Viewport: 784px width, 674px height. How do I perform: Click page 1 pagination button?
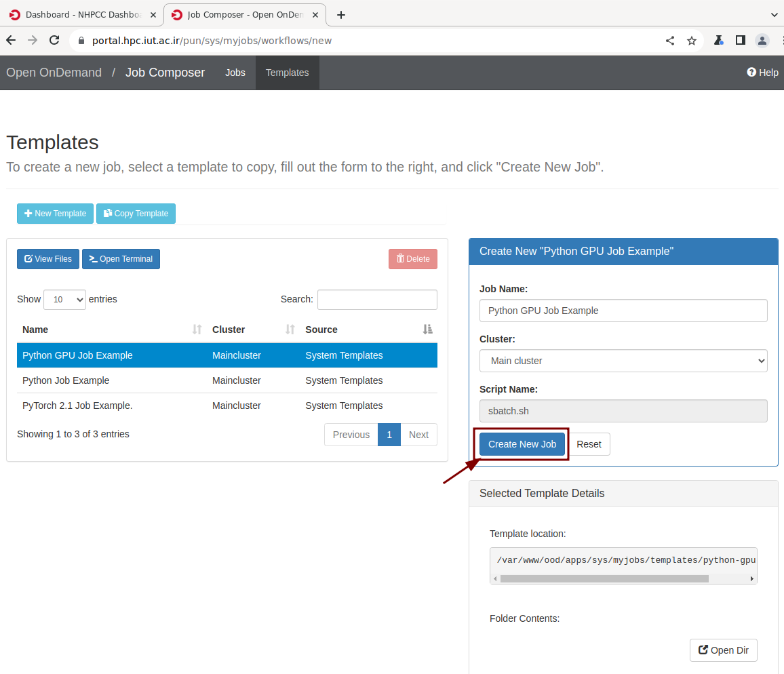coord(389,435)
